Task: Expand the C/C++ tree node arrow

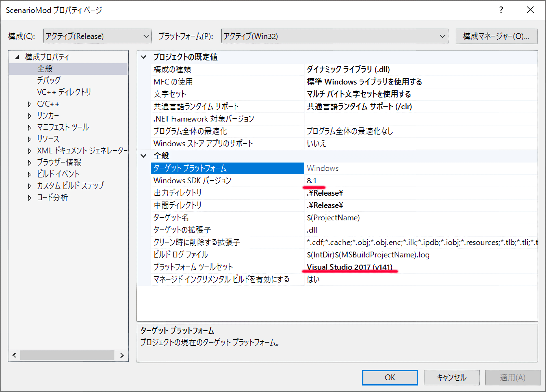Action: (30, 104)
